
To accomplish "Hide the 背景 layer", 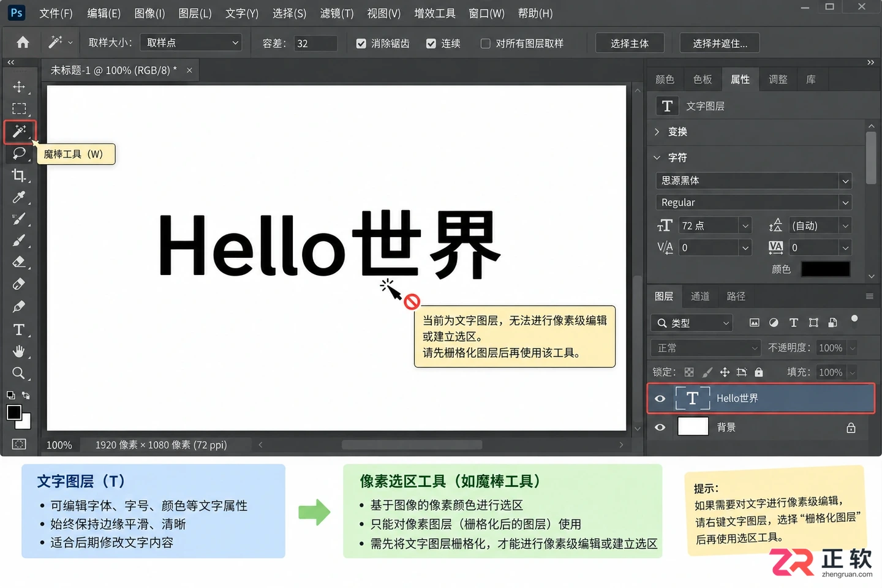I will click(x=660, y=428).
